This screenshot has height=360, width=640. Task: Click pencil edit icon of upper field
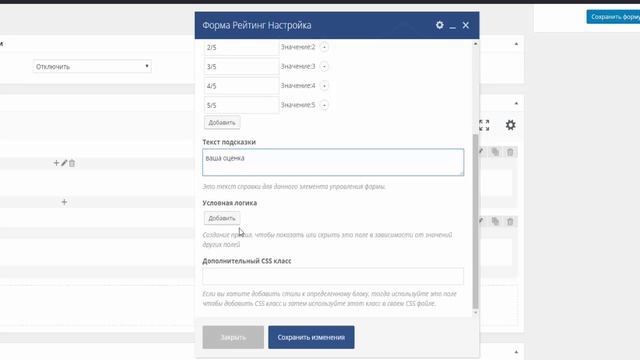pyautogui.click(x=481, y=152)
